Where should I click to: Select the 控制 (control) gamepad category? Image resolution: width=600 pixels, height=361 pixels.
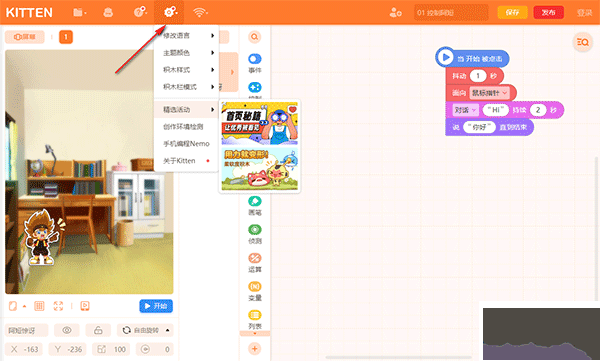tap(254, 90)
